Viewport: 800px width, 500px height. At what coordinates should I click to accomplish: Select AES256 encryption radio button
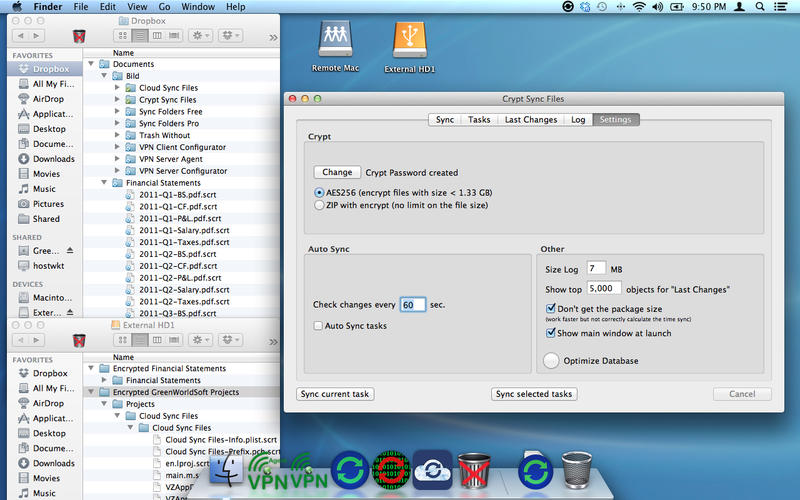point(319,193)
